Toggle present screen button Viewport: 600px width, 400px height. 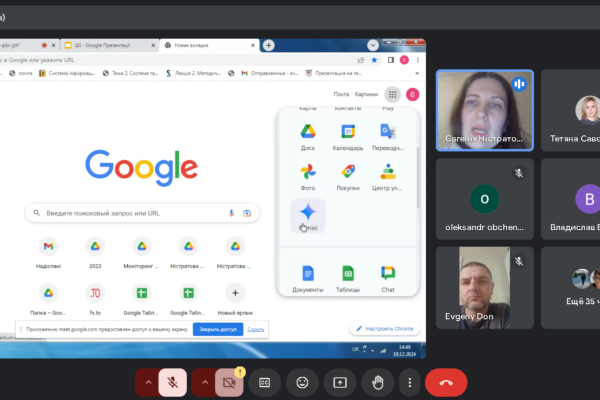340,382
